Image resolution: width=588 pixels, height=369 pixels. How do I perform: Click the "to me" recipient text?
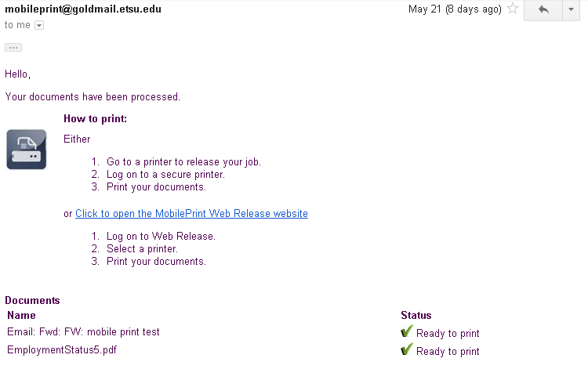click(17, 25)
